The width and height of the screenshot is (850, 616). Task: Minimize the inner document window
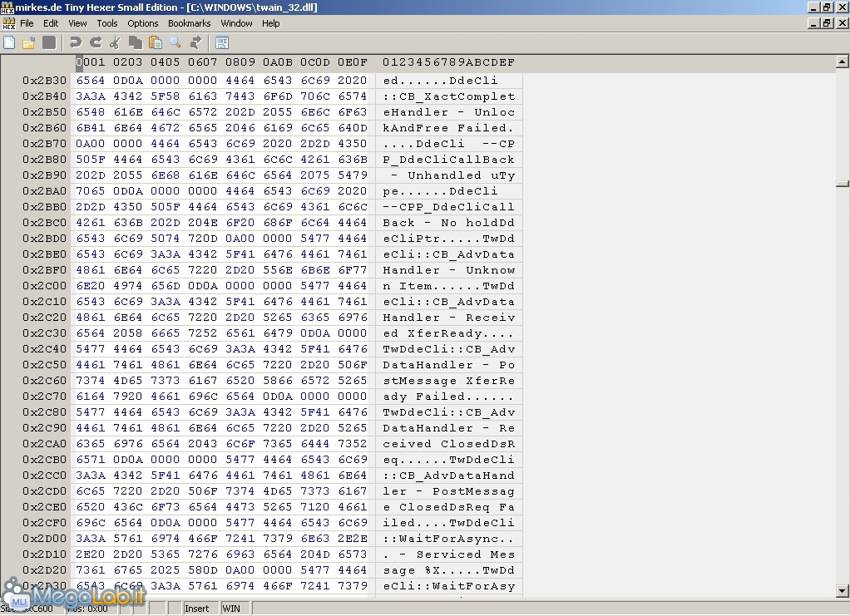[x=813, y=23]
